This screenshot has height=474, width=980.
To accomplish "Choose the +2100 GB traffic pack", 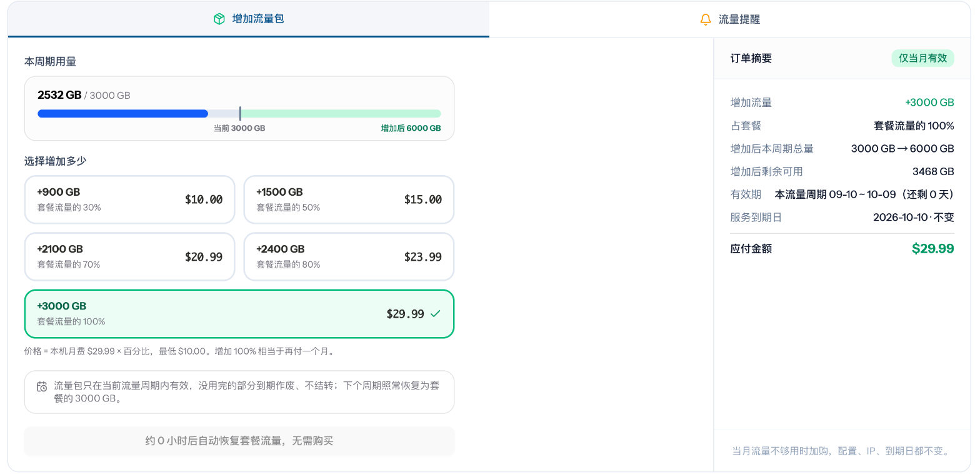I will click(x=129, y=256).
